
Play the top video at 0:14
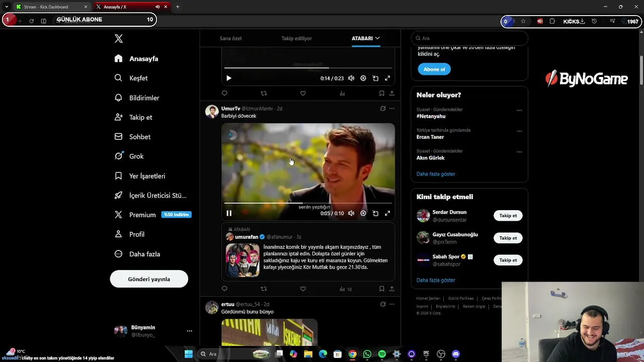229,78
